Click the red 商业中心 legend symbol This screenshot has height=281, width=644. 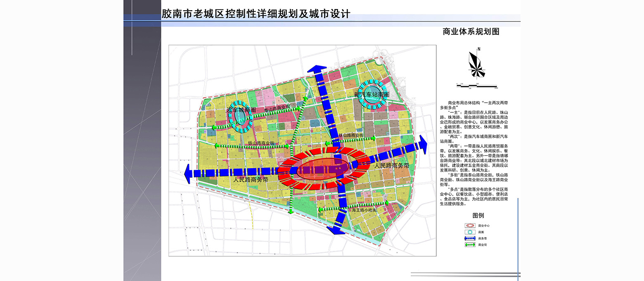[x=470, y=226]
